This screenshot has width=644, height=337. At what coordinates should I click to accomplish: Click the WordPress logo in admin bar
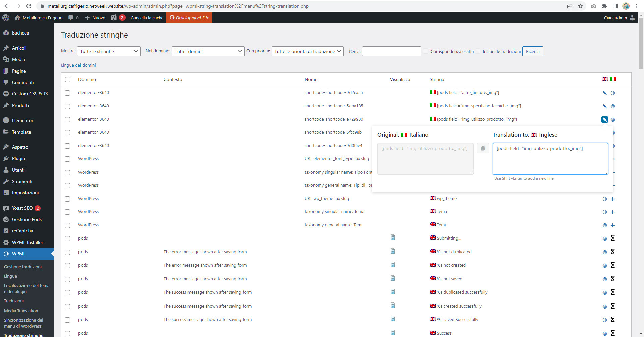pos(6,18)
